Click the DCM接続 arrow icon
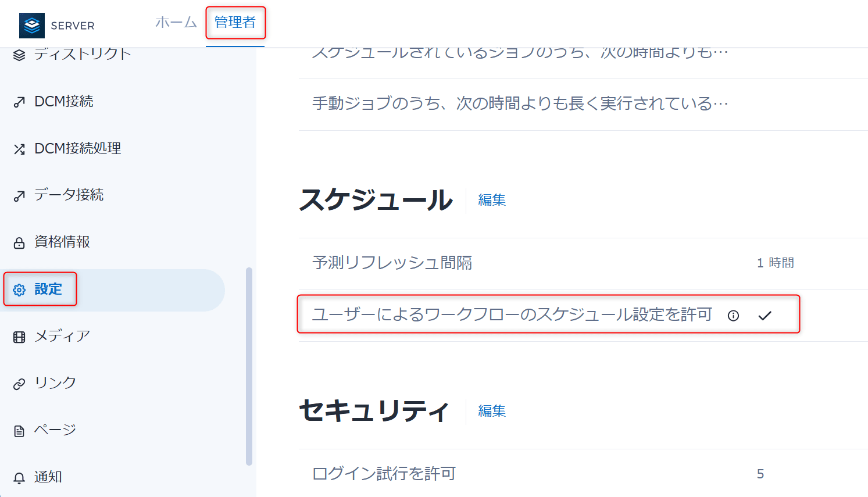Viewport: 868px width, 497px height. click(19, 102)
